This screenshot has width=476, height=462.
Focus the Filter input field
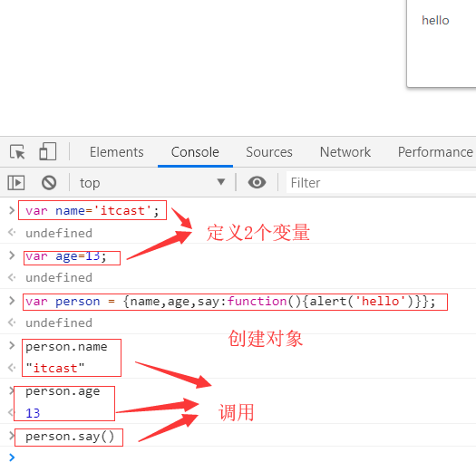click(381, 182)
